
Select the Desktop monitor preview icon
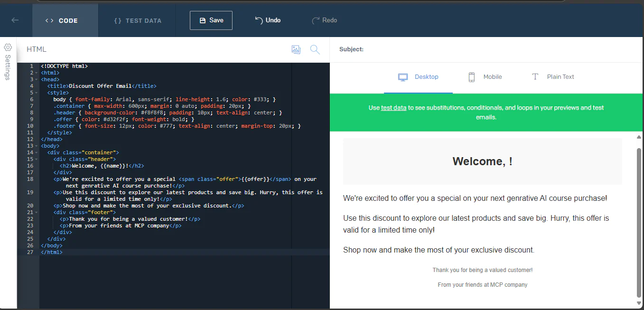(x=403, y=76)
